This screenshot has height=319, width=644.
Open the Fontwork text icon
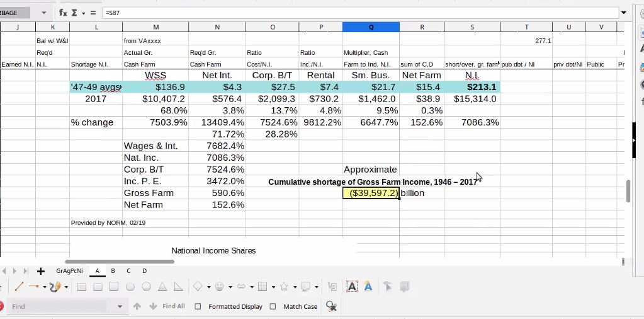pos(368,287)
